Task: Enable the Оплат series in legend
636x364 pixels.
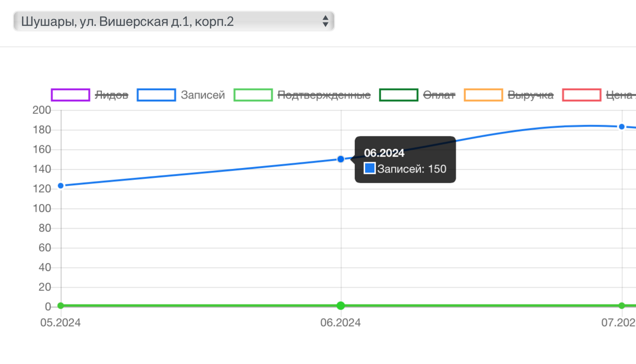Action: coord(439,95)
